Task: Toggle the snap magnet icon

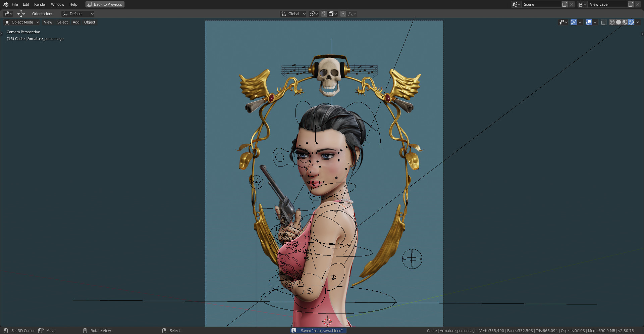Action: [324, 14]
